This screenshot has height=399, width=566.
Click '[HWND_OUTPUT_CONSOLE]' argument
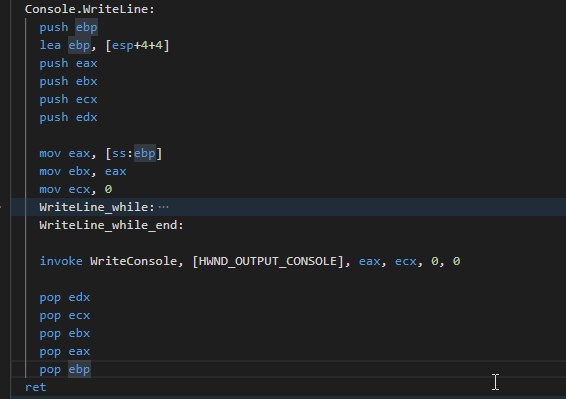(267, 261)
